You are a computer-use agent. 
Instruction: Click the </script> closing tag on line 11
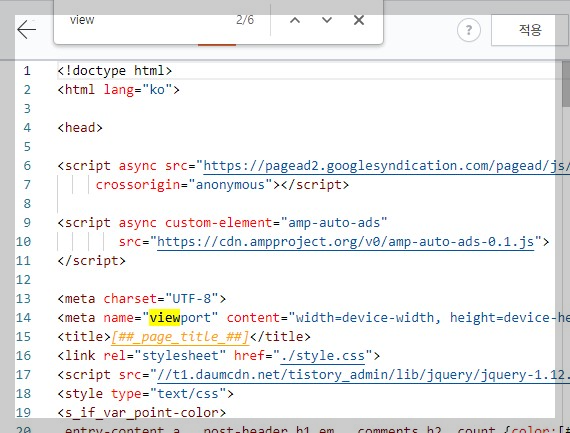click(x=92, y=261)
